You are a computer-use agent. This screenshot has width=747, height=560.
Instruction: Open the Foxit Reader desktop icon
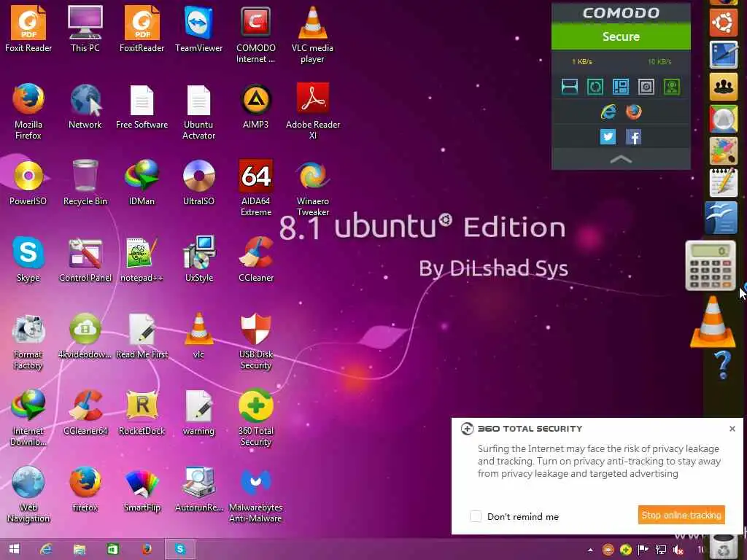point(28,28)
